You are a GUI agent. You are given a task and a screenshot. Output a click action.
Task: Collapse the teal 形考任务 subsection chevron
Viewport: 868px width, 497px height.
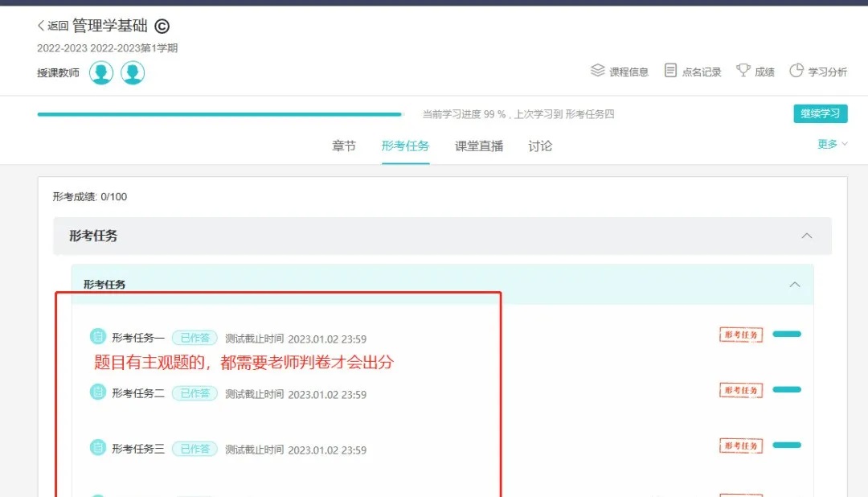coord(795,285)
